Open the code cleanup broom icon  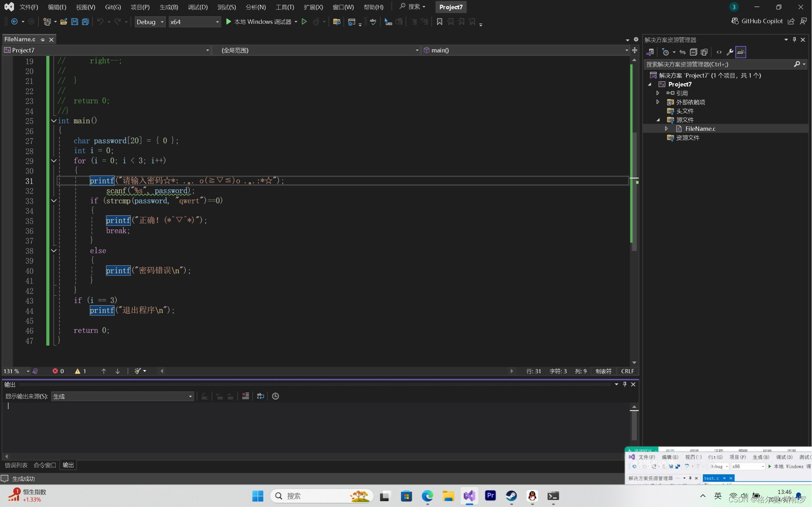click(138, 371)
